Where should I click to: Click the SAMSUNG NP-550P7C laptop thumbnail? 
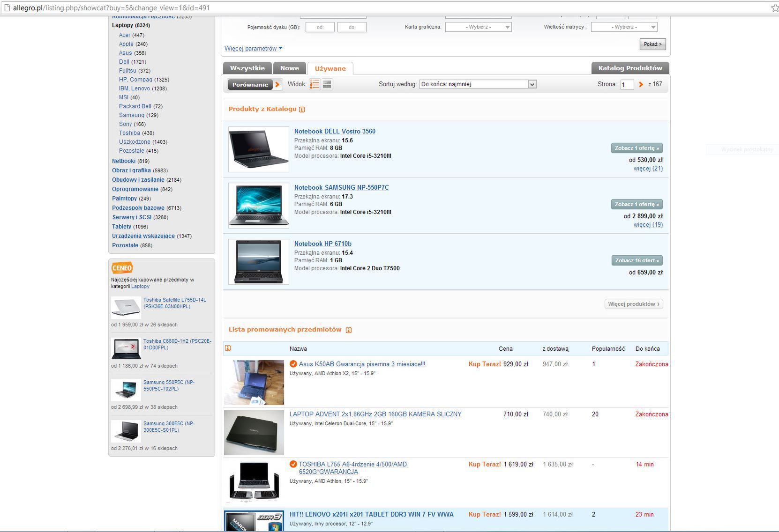coord(259,206)
